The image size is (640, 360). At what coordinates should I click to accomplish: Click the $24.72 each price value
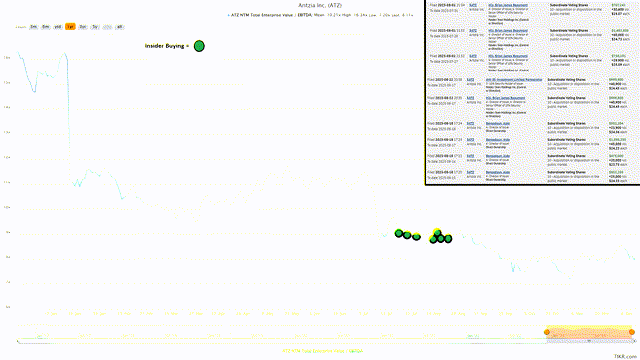click(620, 39)
